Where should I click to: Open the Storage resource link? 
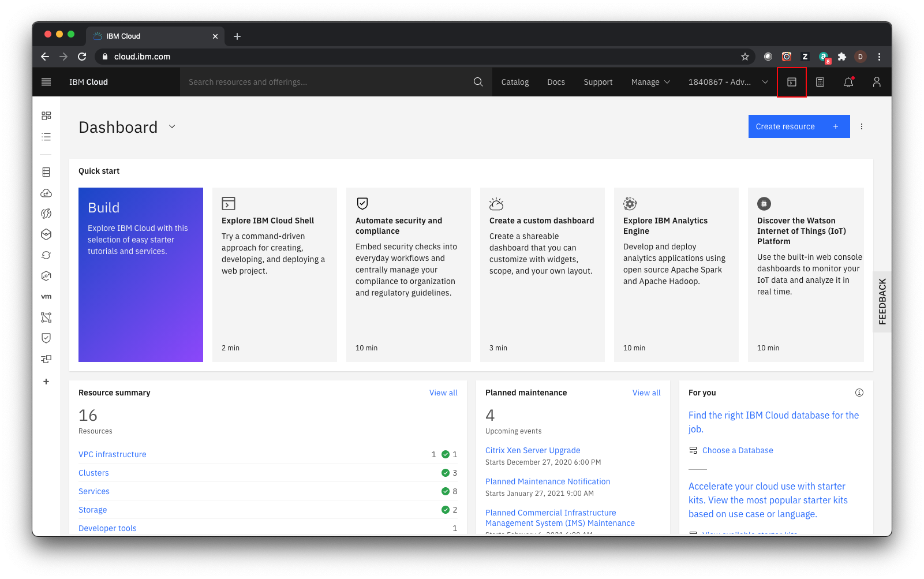(x=93, y=510)
